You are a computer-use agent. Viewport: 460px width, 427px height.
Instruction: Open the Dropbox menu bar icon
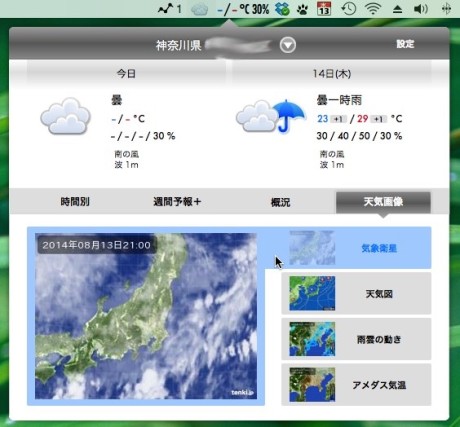282,9
